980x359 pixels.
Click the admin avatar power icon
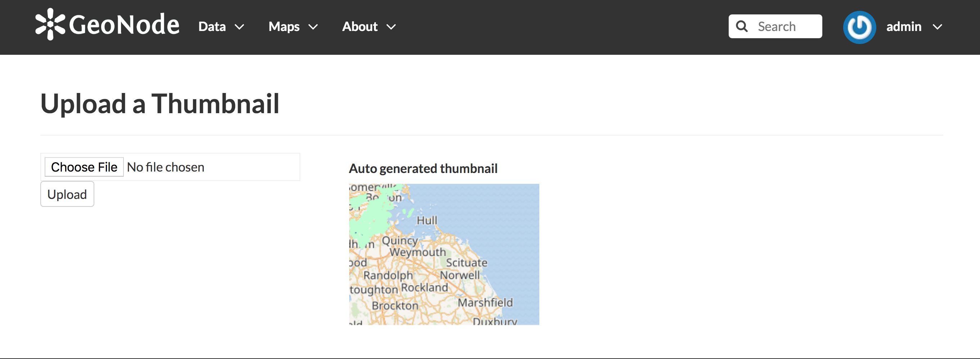[859, 27]
